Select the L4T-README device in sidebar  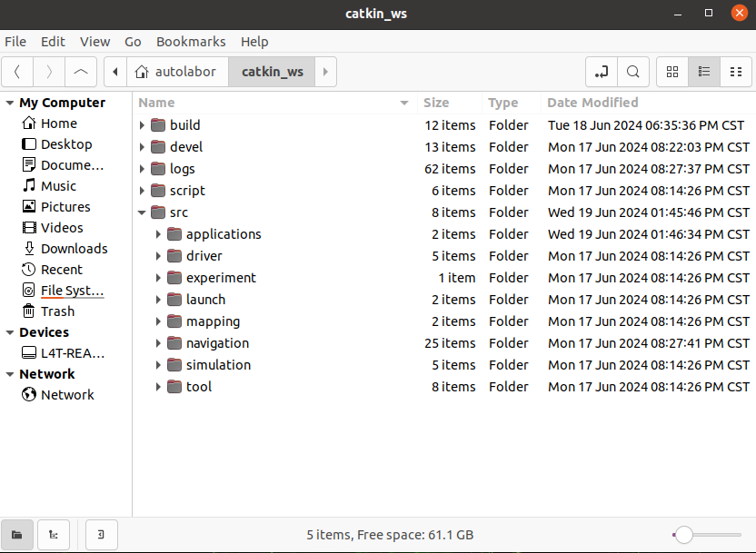[x=72, y=353]
